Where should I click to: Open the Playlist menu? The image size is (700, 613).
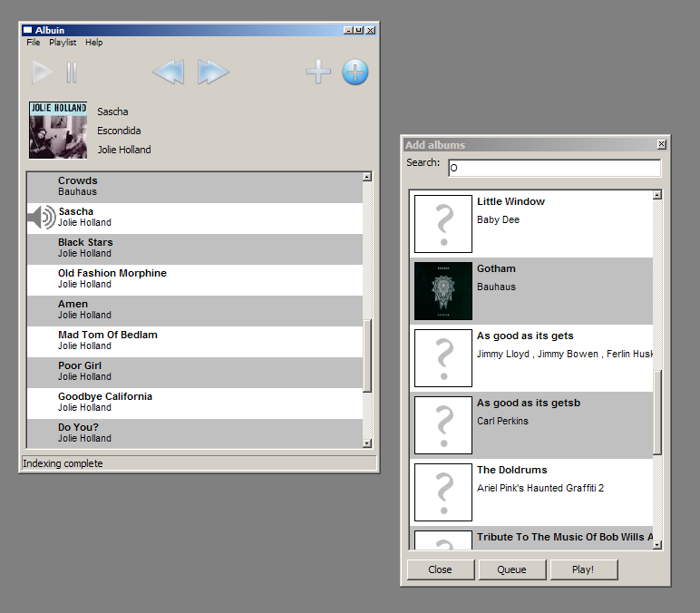point(63,43)
